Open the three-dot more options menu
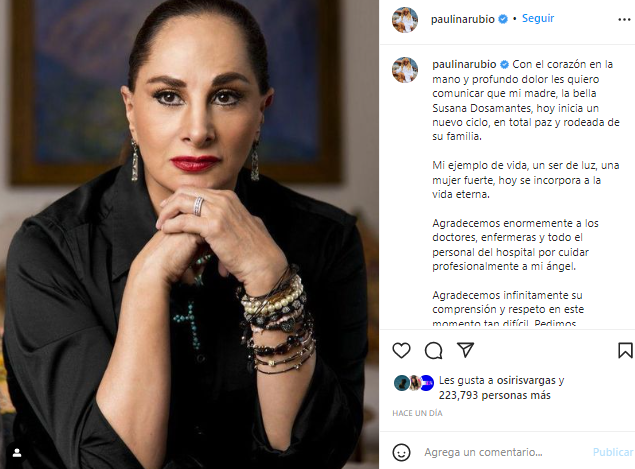The height and width of the screenshot is (469, 635). coord(624,19)
